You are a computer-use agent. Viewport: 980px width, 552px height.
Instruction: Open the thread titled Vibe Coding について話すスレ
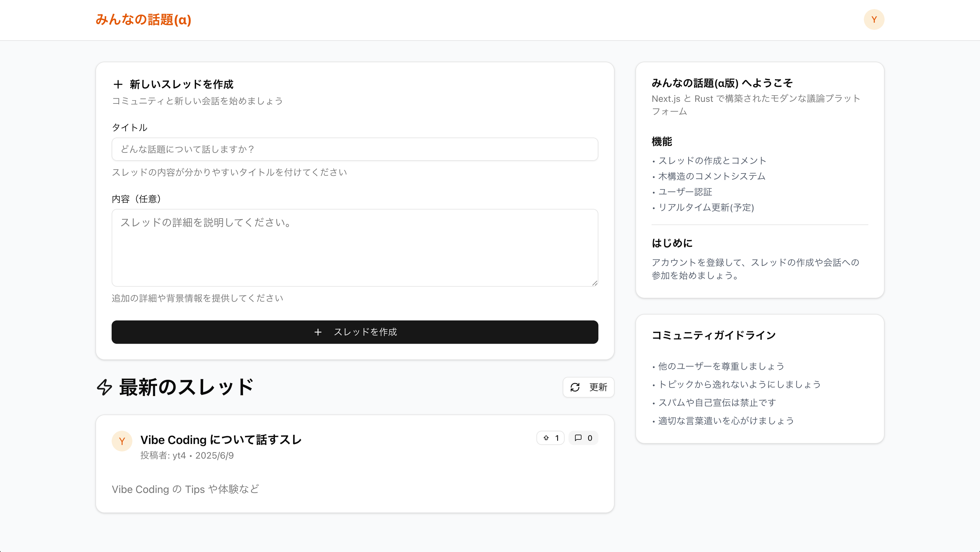coord(221,440)
